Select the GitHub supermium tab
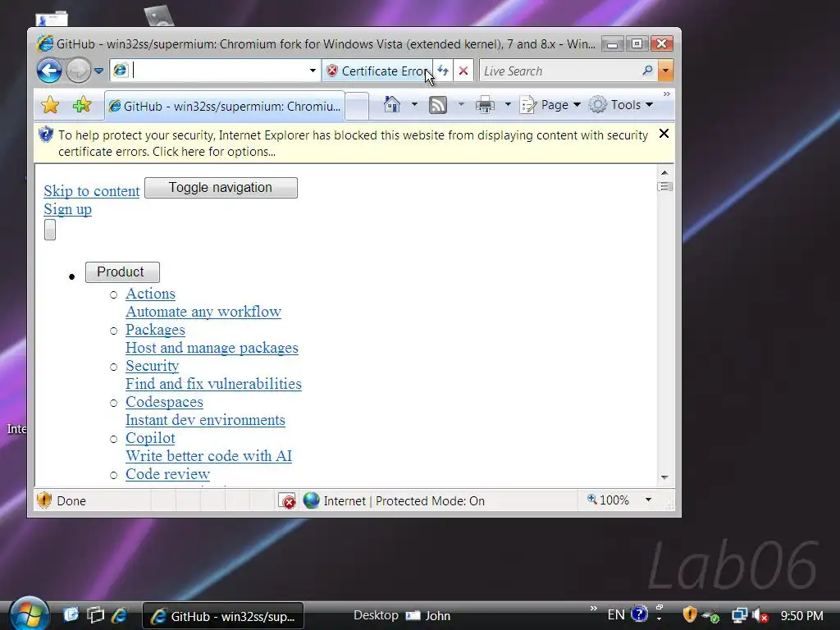The width and height of the screenshot is (840, 630). (225, 106)
